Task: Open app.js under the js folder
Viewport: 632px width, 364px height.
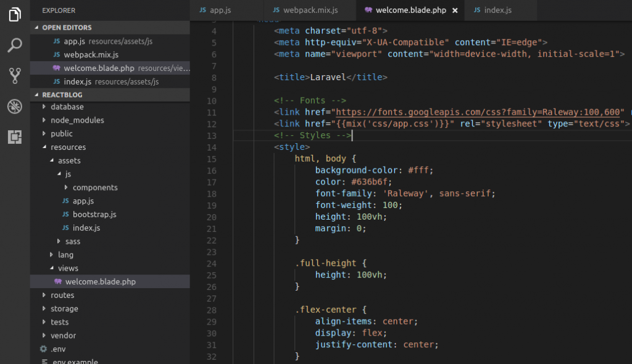Action: [110, 201]
